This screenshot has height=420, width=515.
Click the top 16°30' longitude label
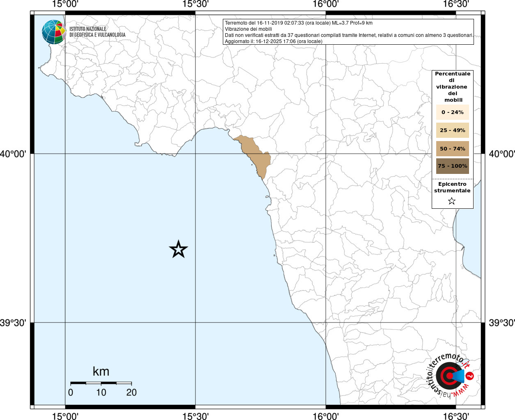[x=456, y=4]
